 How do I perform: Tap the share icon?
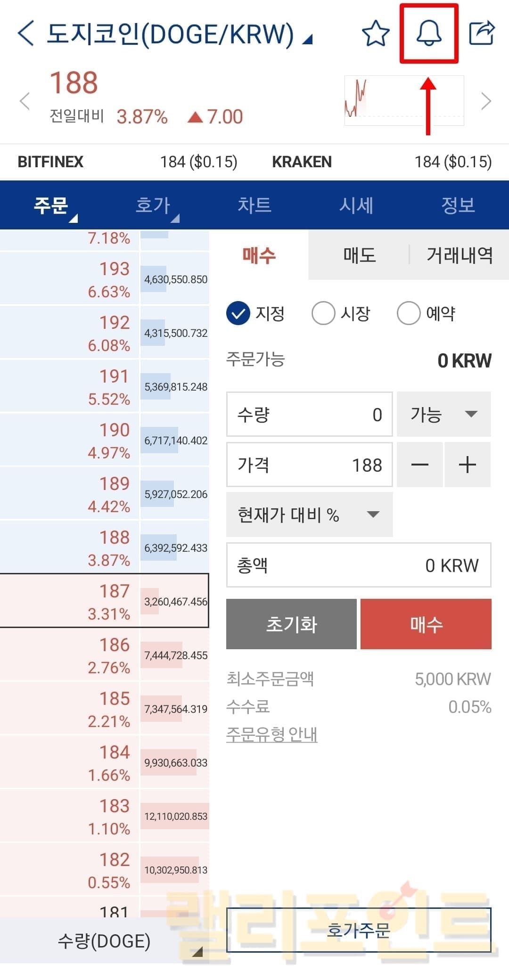pyautogui.click(x=482, y=33)
